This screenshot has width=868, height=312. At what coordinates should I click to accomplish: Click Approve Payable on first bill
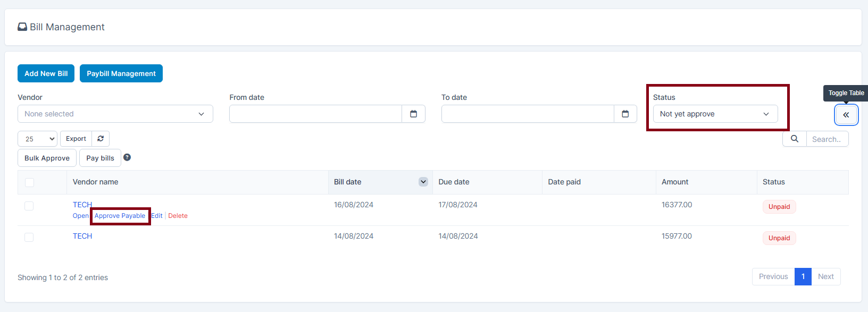pyautogui.click(x=120, y=216)
